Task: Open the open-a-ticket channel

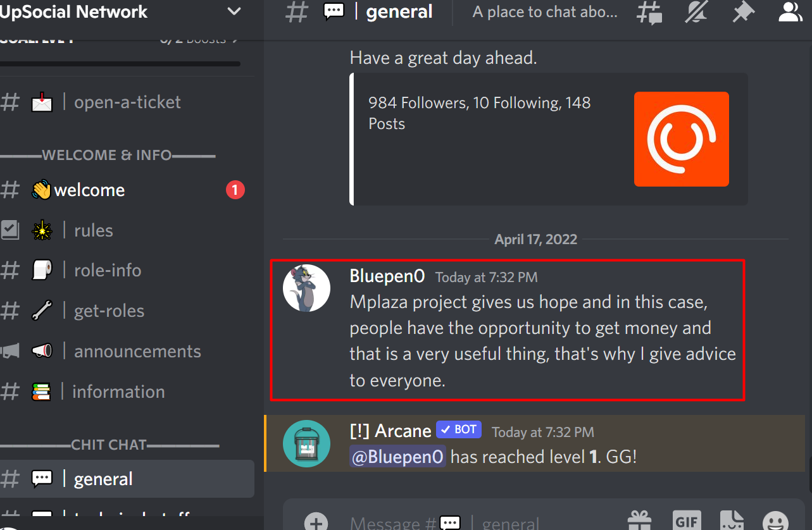Action: (x=127, y=102)
